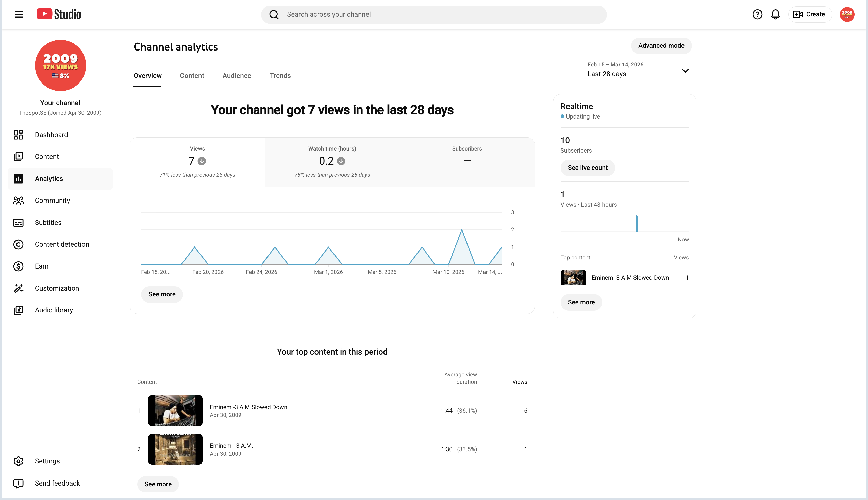This screenshot has height=500, width=868.
Task: Click the 71% less than previous 28 days text
Action: 197,175
